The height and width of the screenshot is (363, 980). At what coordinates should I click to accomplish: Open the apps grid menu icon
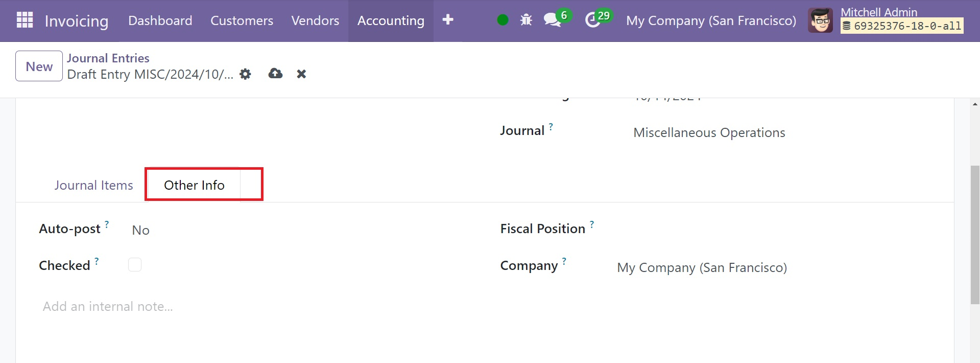(x=25, y=20)
